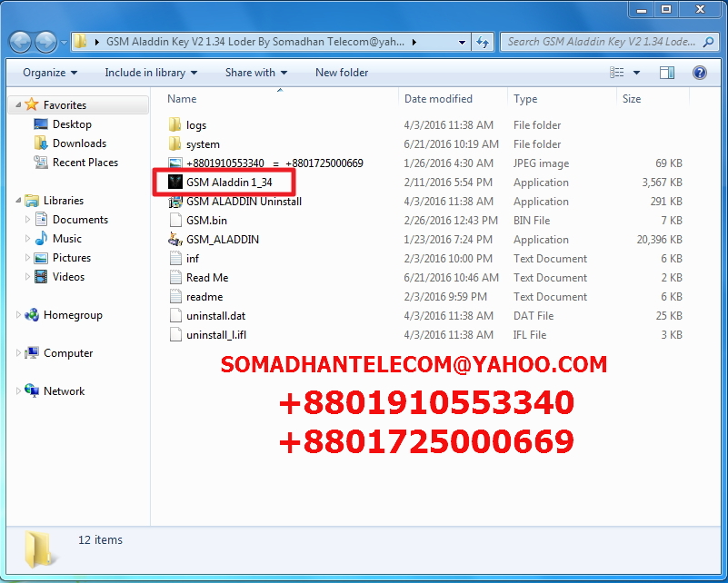Click the Forward navigation arrow button

tap(45, 43)
